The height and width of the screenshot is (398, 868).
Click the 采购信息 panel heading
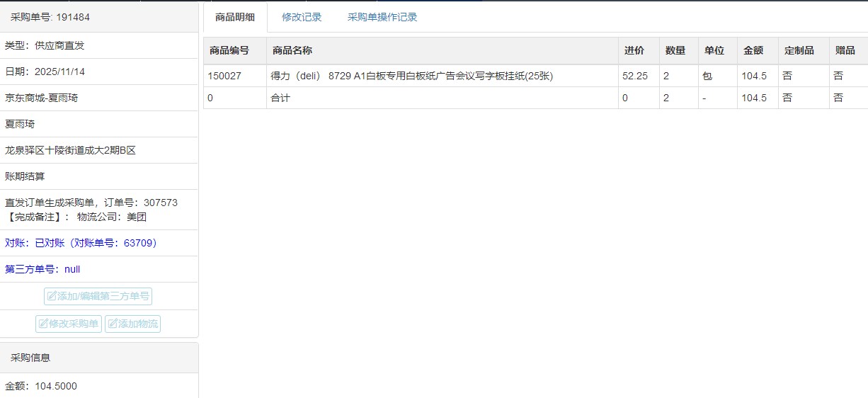point(30,358)
